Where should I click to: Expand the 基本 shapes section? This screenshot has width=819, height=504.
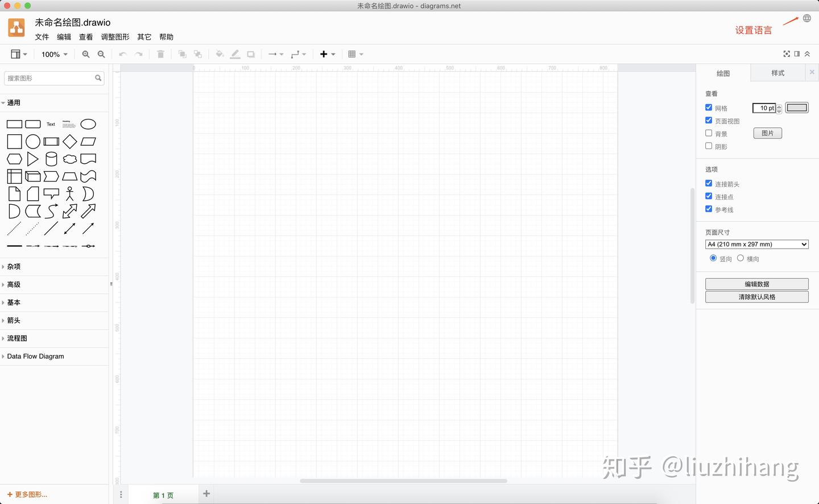54,303
